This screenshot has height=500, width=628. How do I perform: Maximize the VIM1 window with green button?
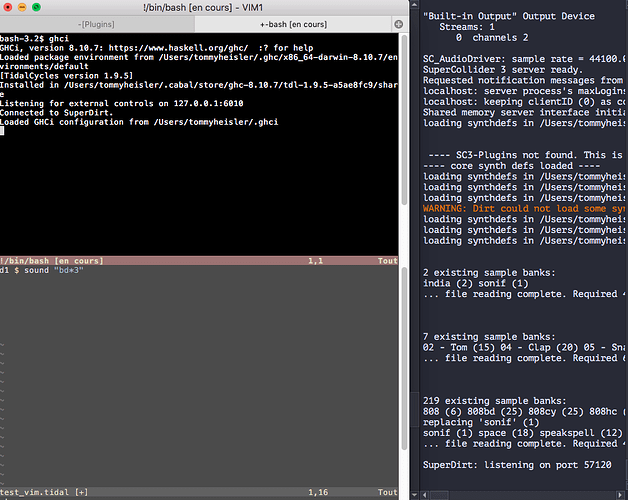point(36,7)
